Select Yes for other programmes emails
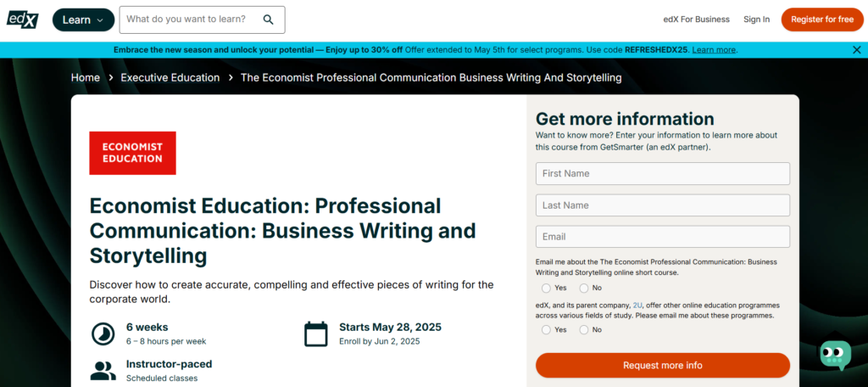 (x=547, y=330)
